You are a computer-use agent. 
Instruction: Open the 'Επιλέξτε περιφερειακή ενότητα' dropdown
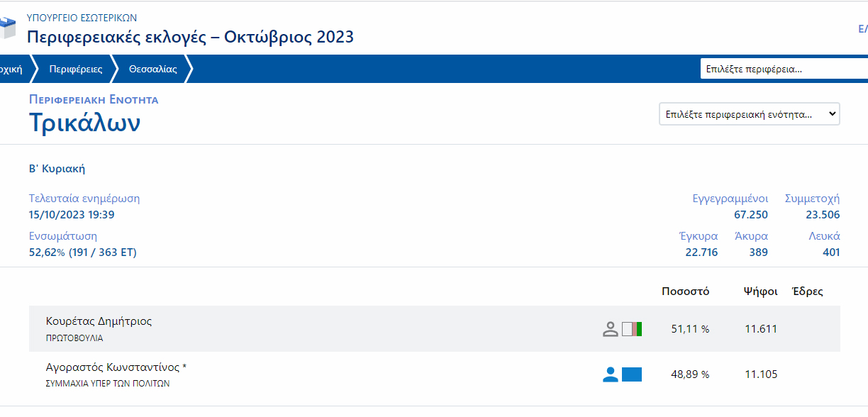coord(749,114)
